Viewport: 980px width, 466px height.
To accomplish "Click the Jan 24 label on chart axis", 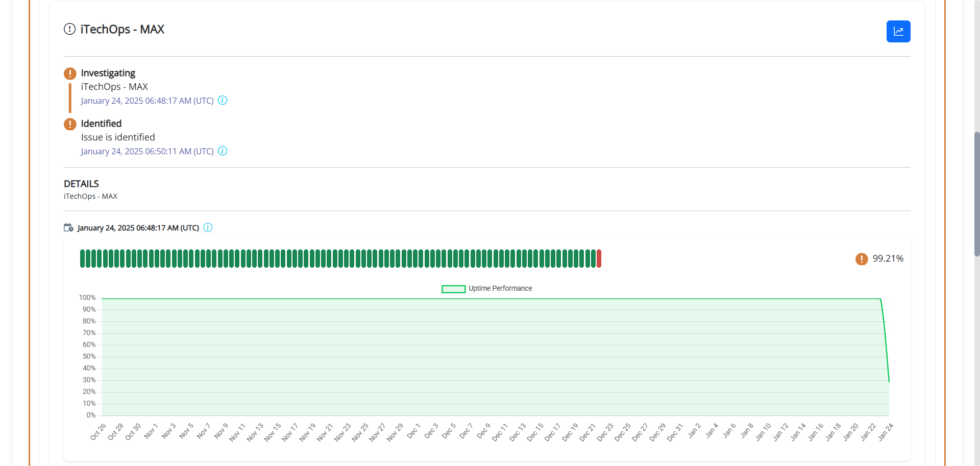I will (x=886, y=432).
